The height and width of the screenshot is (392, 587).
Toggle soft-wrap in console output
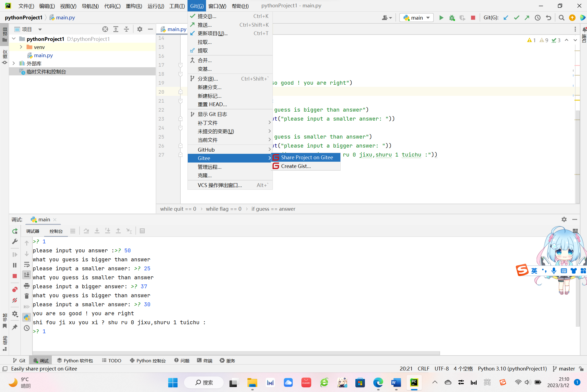point(27,264)
